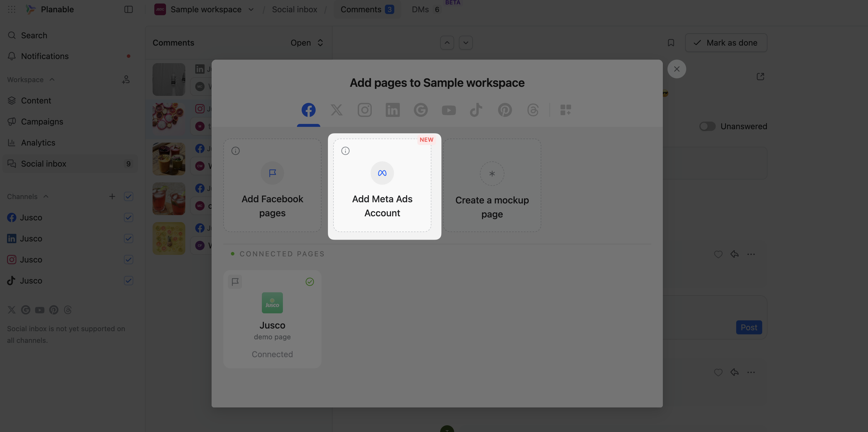This screenshot has width=868, height=432.
Task: Choose the YouTube platform icon
Action: coord(449,110)
